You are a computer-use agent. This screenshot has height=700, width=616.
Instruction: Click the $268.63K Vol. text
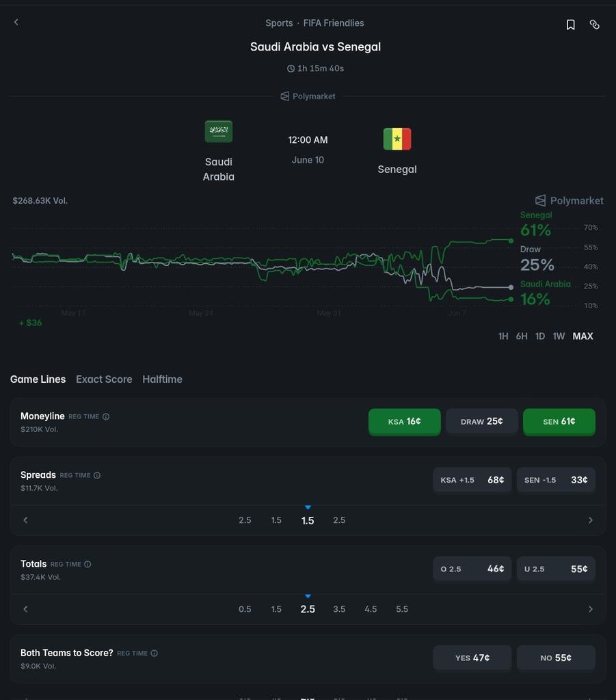[40, 201]
